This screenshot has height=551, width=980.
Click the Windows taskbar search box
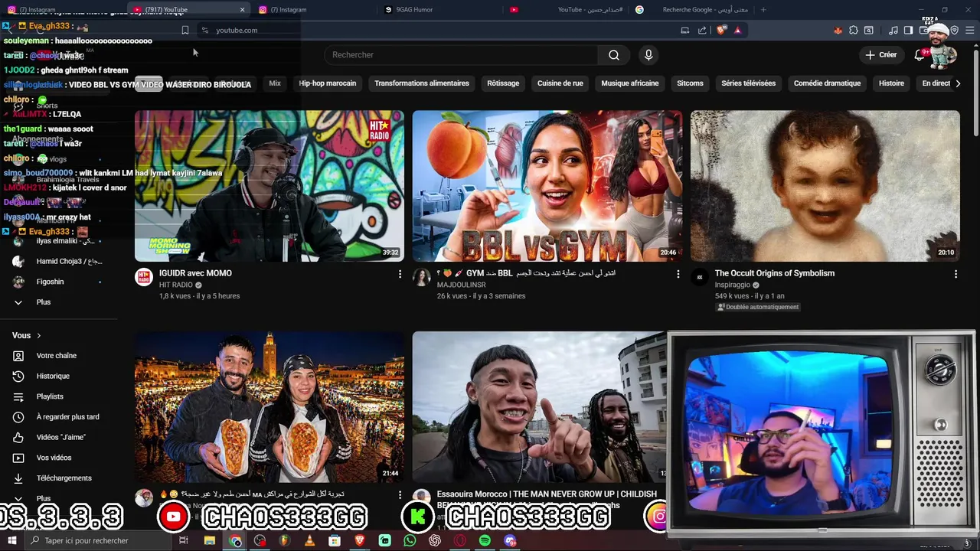[x=100, y=541]
